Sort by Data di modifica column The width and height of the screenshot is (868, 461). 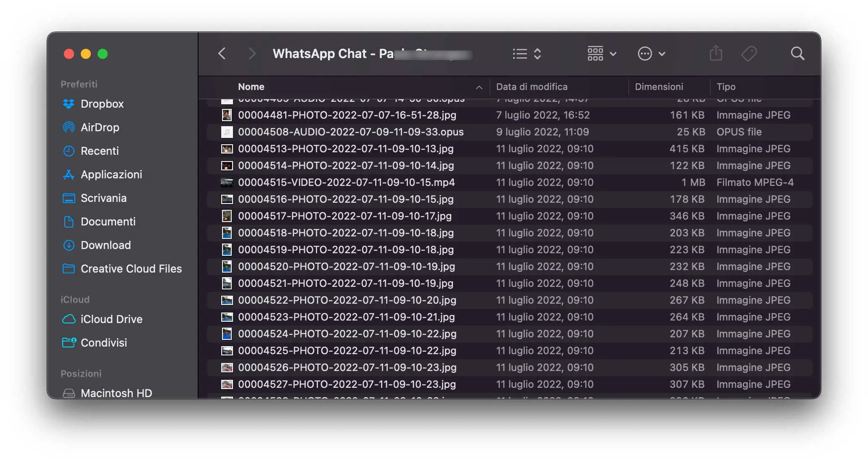(532, 87)
